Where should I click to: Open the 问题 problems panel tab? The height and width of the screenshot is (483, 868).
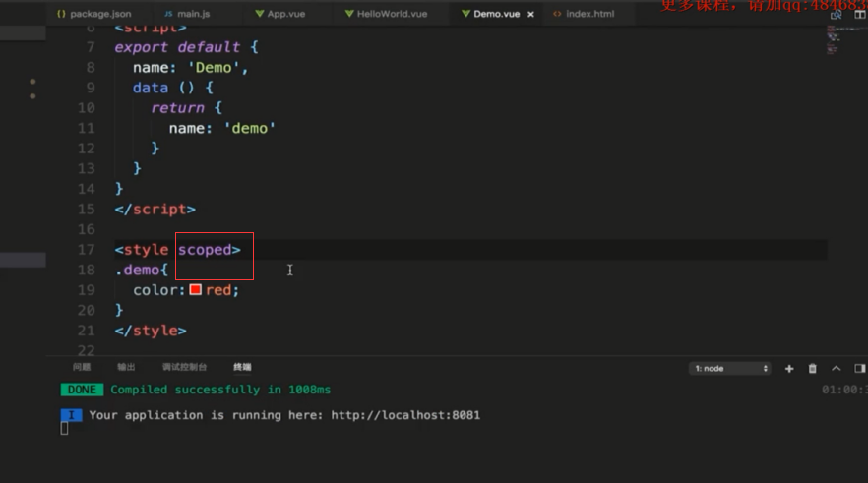pos(82,367)
